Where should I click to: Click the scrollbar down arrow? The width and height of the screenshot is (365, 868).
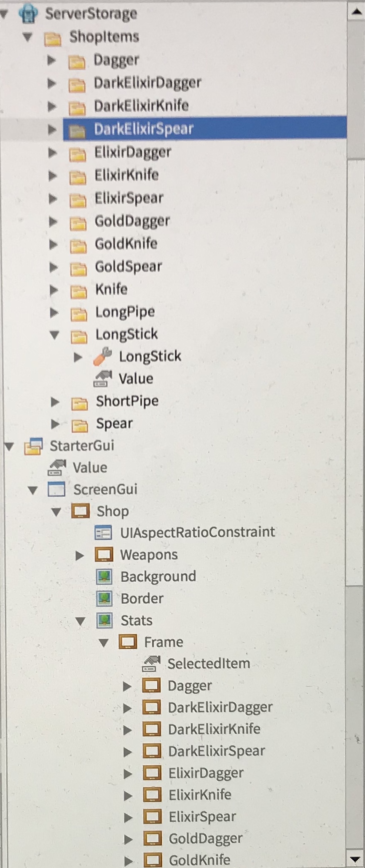[354, 859]
